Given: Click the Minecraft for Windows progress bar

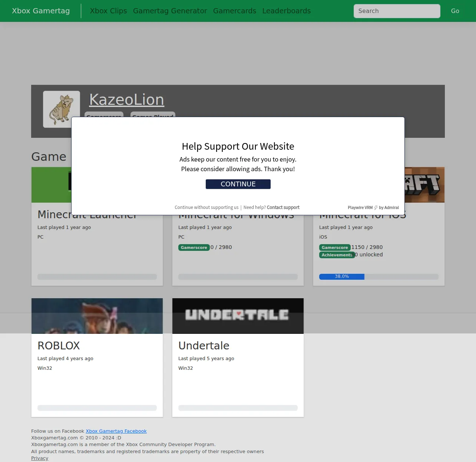Looking at the screenshot, I should pos(238,277).
